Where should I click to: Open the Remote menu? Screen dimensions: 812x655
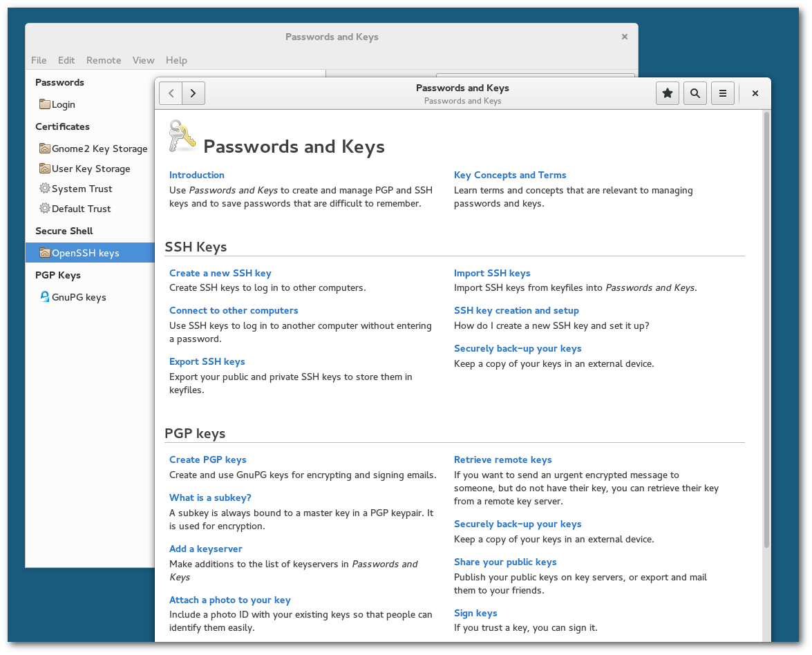(x=104, y=60)
